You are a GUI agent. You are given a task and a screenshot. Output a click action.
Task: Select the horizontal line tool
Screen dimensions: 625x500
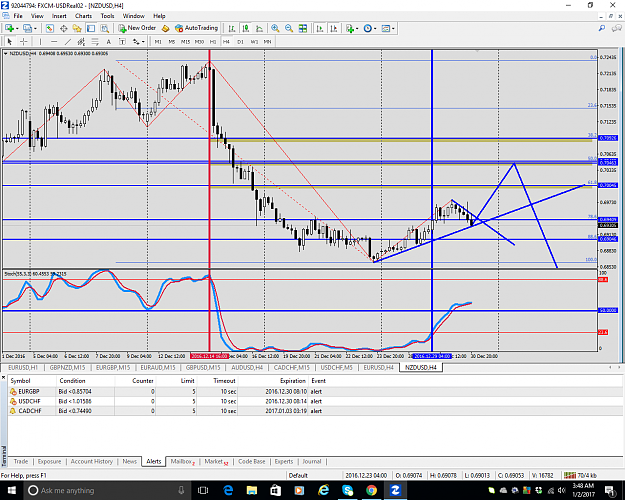(54, 41)
